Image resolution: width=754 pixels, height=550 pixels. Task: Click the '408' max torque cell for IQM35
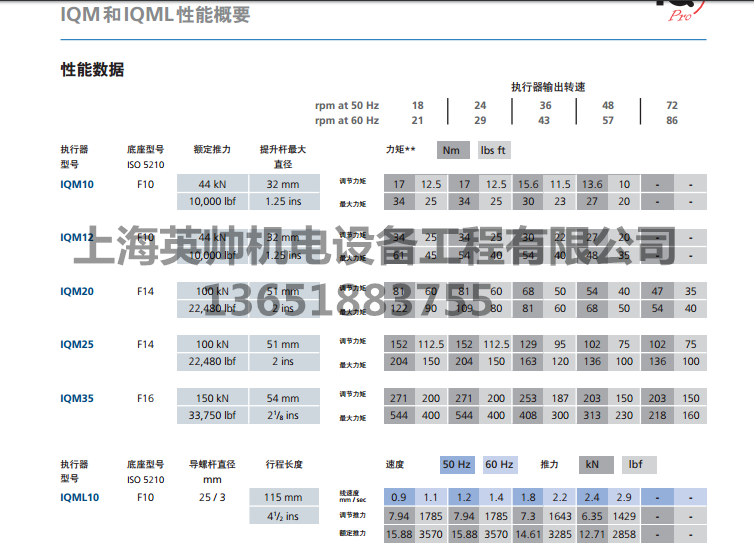click(528, 415)
